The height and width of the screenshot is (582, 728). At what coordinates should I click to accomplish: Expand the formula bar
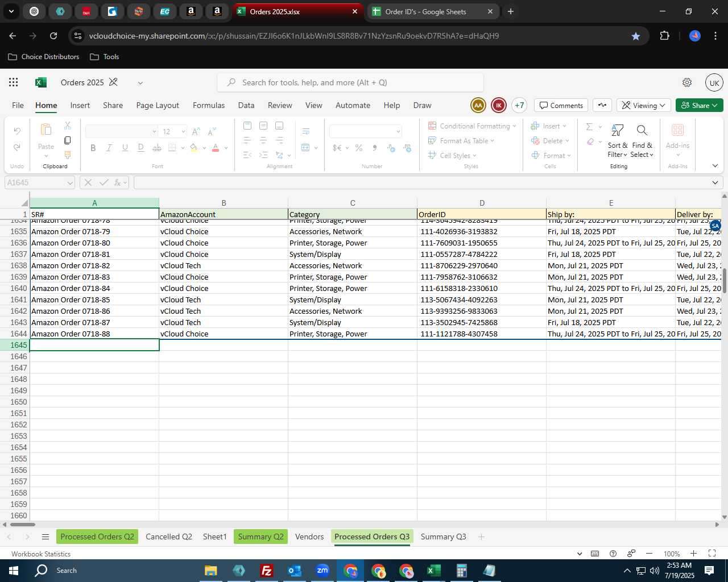click(x=715, y=182)
